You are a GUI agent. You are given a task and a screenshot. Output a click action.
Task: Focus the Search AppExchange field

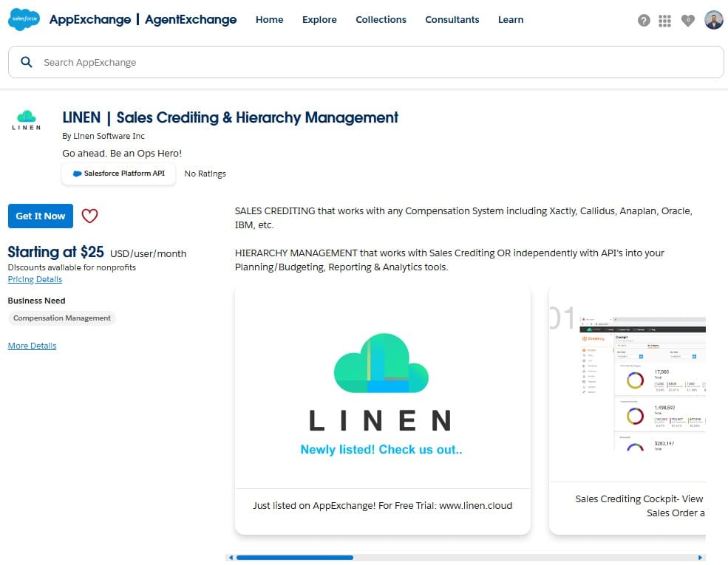click(366, 62)
